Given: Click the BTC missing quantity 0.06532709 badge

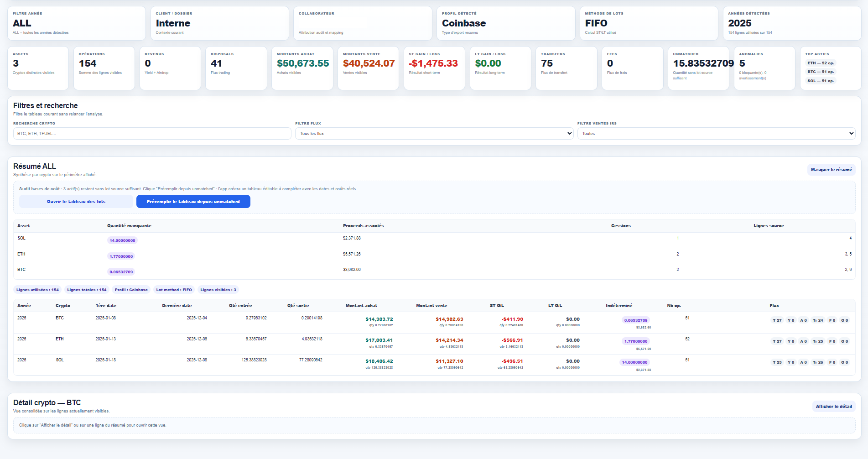Looking at the screenshot, I should tap(121, 272).
